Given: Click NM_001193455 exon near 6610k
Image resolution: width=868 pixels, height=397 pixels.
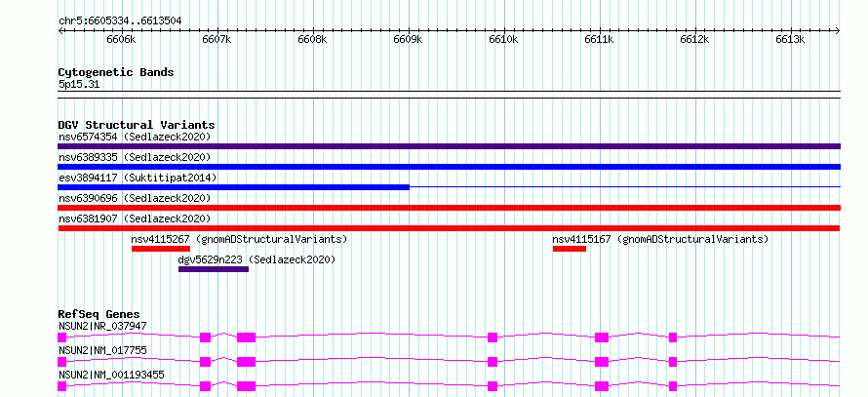Looking at the screenshot, I should [x=493, y=386].
